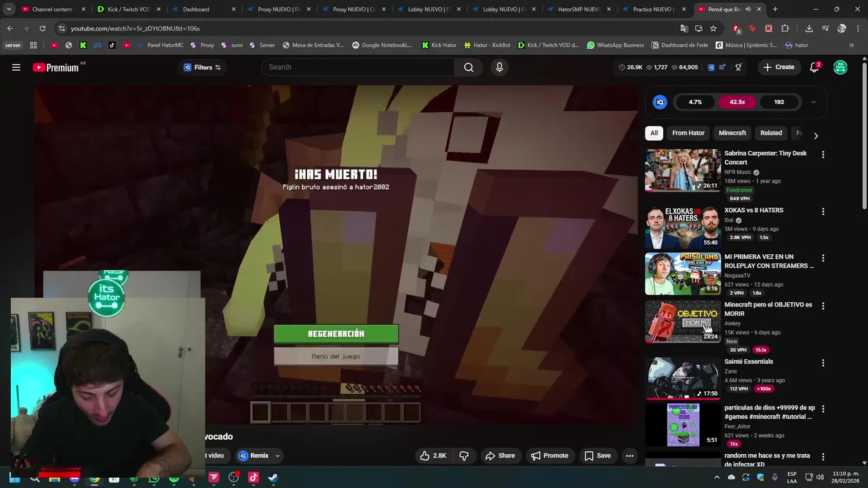Click the Windows Start button
This screenshot has width=868, height=488.
click(14, 477)
